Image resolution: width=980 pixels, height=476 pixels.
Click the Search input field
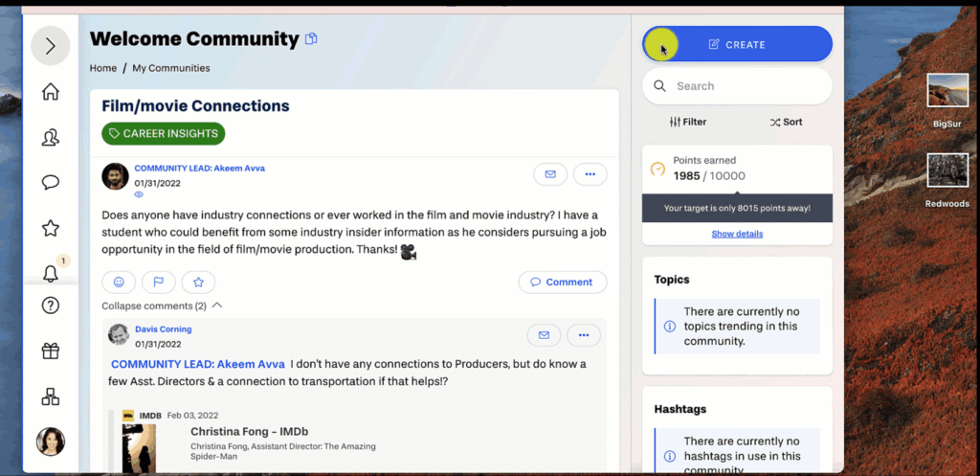(746, 86)
